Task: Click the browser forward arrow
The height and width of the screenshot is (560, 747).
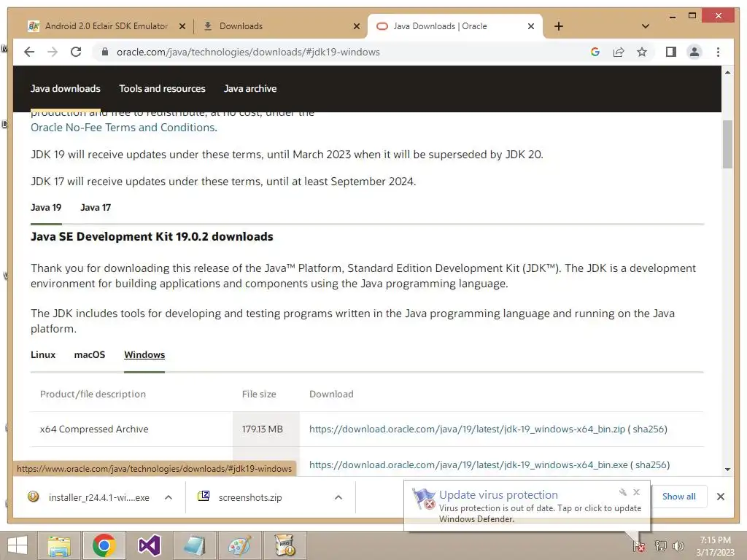Action: (x=53, y=52)
